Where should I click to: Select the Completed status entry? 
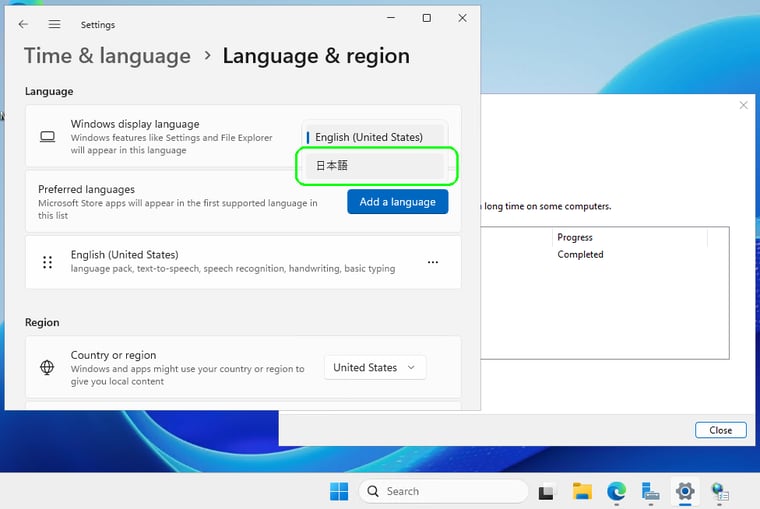[x=580, y=254]
